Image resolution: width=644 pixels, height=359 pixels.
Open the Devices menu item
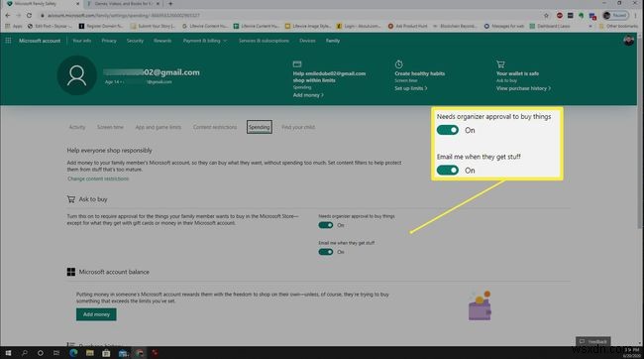click(307, 41)
